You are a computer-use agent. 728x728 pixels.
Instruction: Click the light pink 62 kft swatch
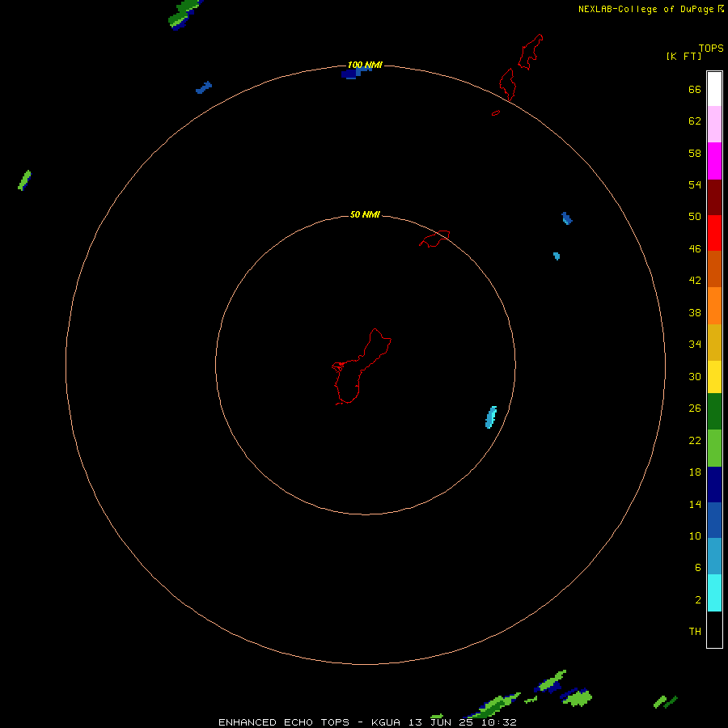[714, 125]
